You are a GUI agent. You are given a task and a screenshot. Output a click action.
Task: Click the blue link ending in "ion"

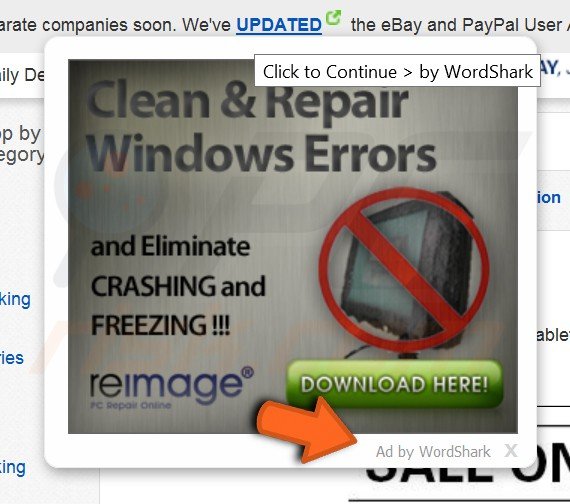tap(549, 197)
